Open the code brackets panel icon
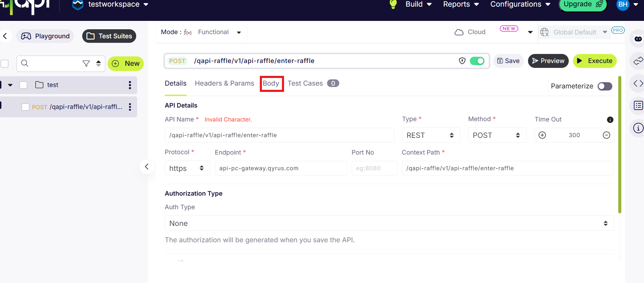Screen dimensions: 644x283 click(638, 84)
